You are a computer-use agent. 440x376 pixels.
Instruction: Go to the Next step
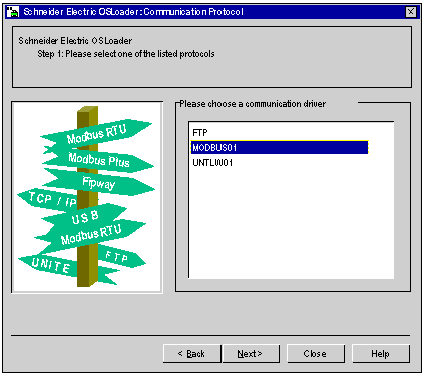pyautogui.click(x=251, y=353)
